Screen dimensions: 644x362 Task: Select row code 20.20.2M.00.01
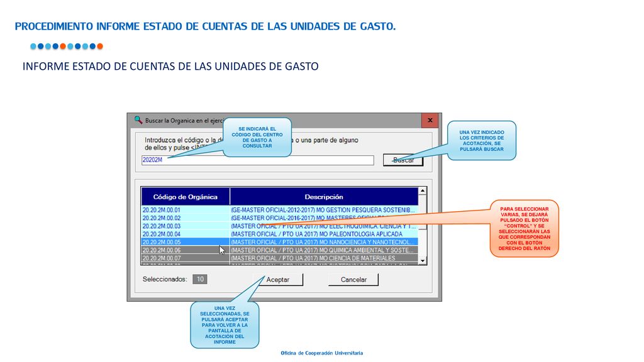point(162,210)
